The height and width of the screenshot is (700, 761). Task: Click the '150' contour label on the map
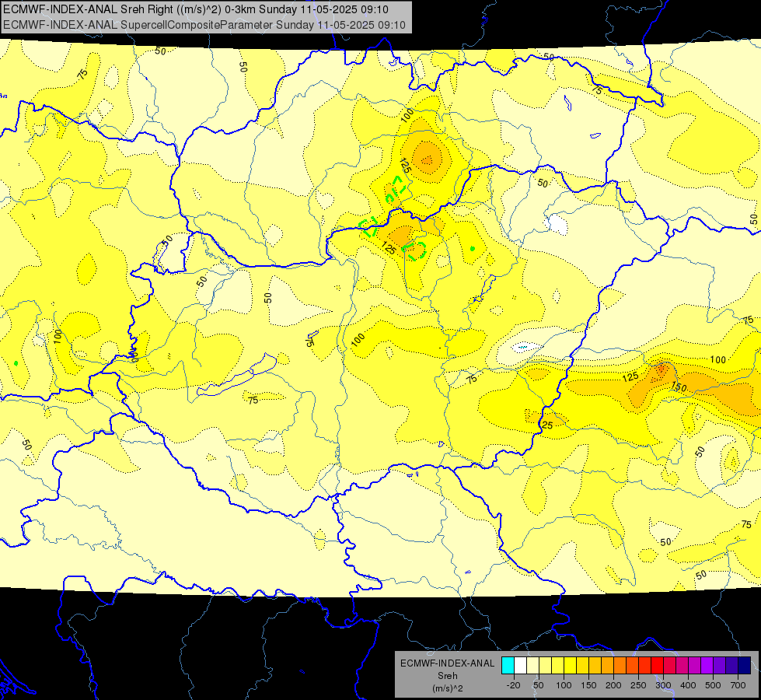coord(679,387)
